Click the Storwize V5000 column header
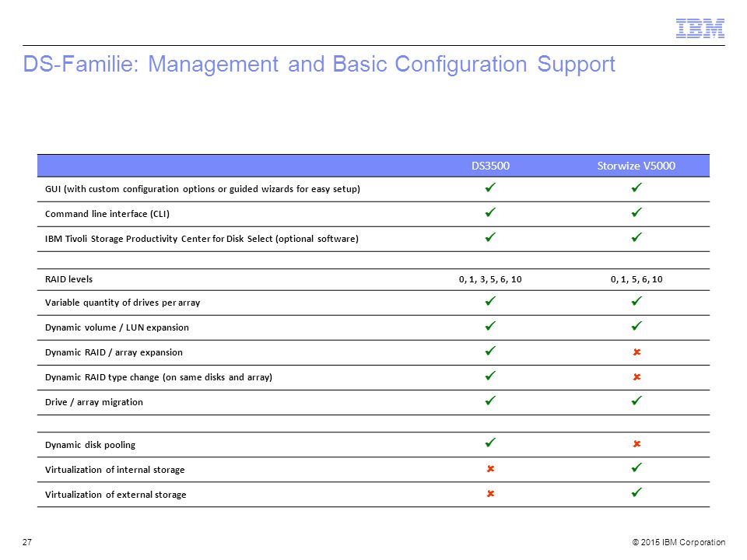 tap(636, 166)
